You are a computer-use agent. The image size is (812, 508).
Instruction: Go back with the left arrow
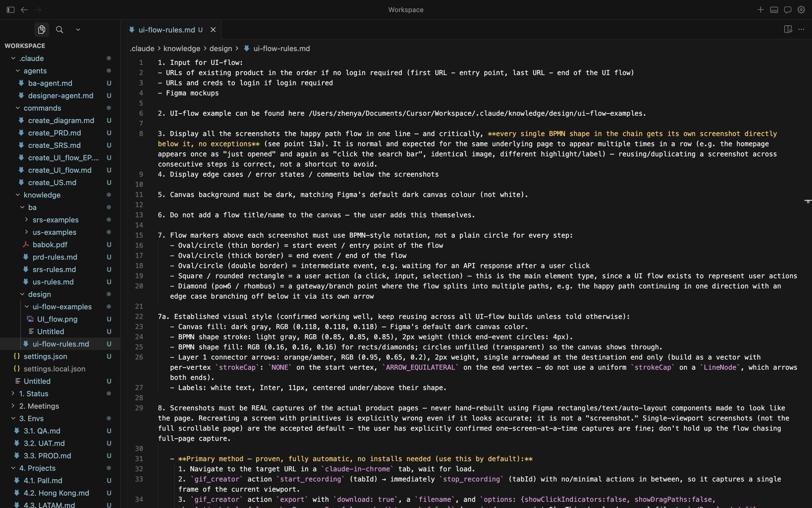coord(24,10)
